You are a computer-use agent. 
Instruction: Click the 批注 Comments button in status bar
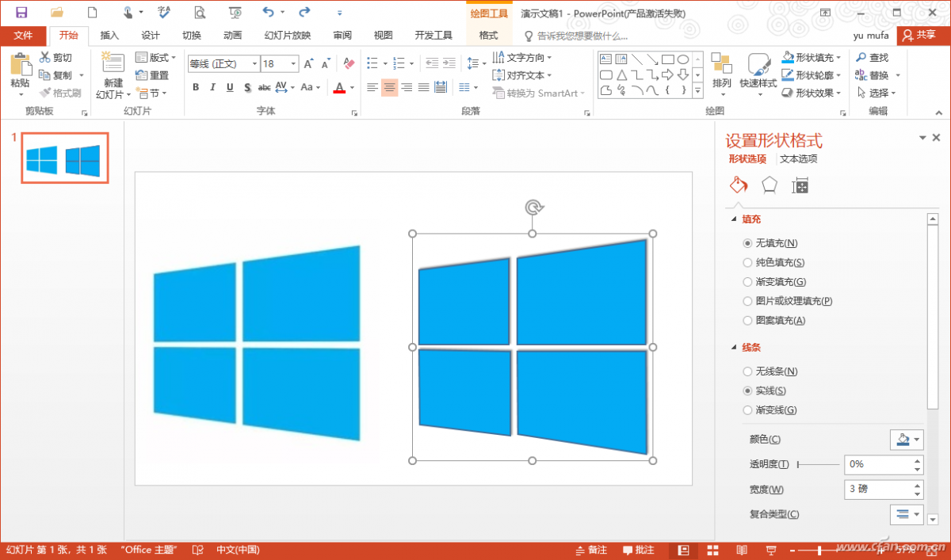639,550
